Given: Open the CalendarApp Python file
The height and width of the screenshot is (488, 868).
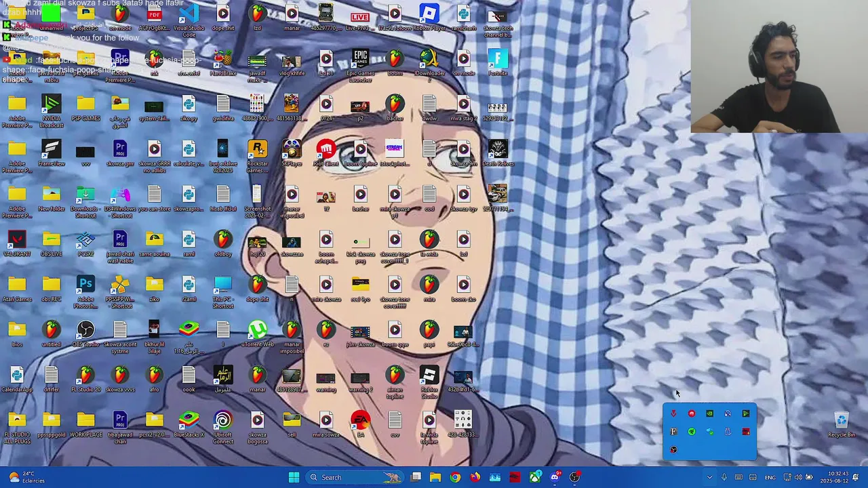Looking at the screenshot, I should [x=17, y=380].
